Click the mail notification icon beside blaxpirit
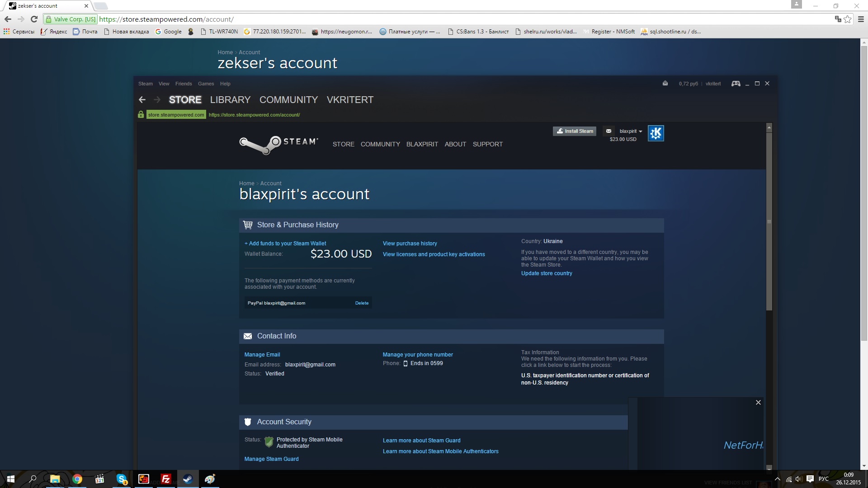The width and height of the screenshot is (868, 488). 609,131
